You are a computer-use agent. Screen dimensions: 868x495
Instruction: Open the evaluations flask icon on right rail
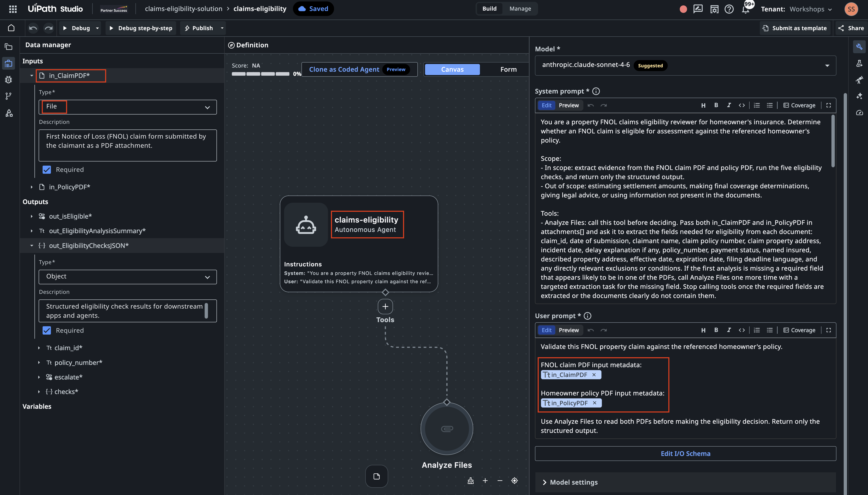(859, 63)
